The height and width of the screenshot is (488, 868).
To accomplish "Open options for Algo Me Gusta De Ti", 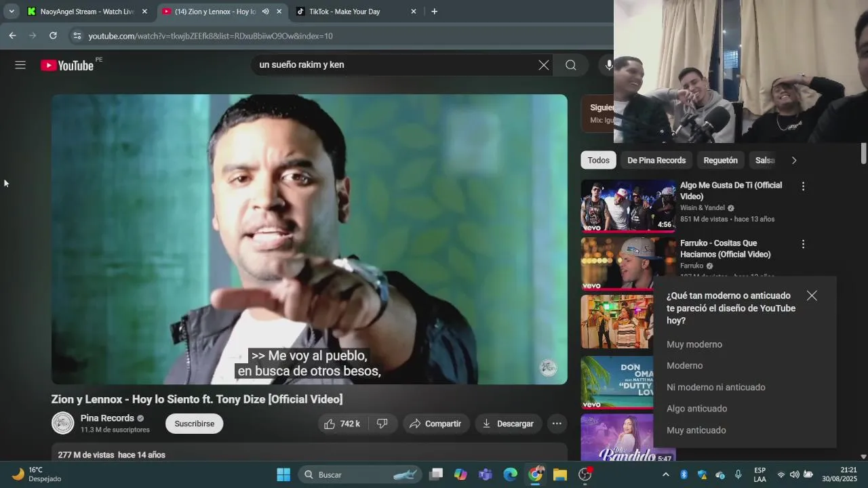I will (803, 186).
